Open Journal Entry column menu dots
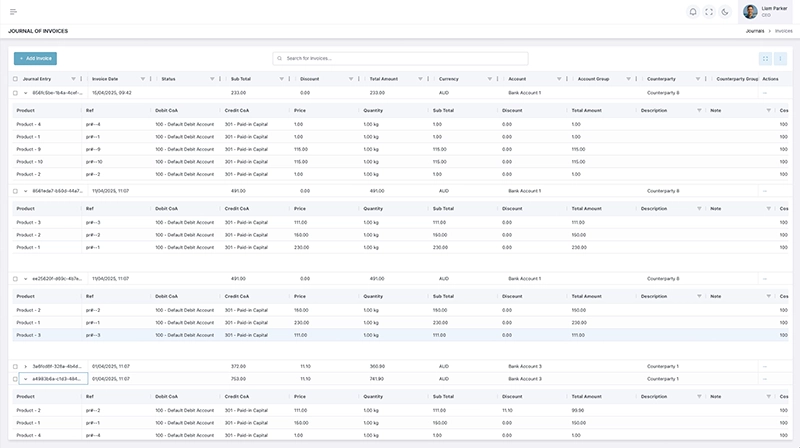This screenshot has width=800, height=448. pyautogui.click(x=81, y=79)
